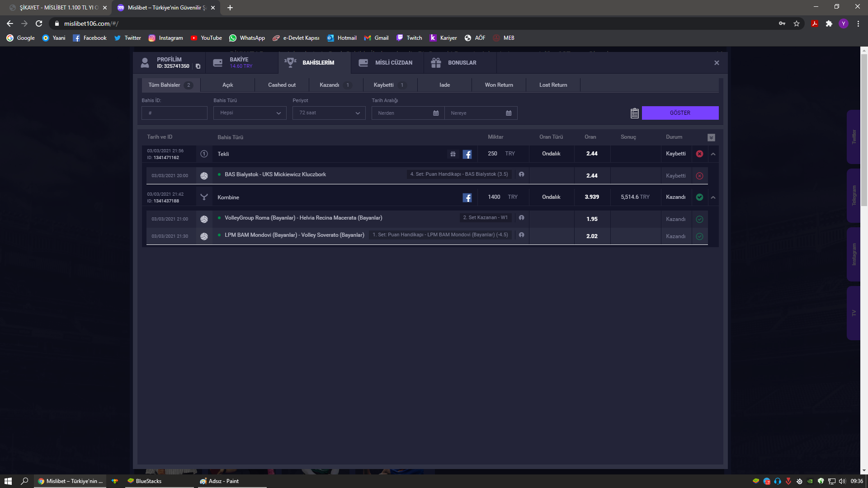Image resolution: width=868 pixels, height=488 pixels.
Task: Click the Nerden calendar icon
Action: coord(436,113)
